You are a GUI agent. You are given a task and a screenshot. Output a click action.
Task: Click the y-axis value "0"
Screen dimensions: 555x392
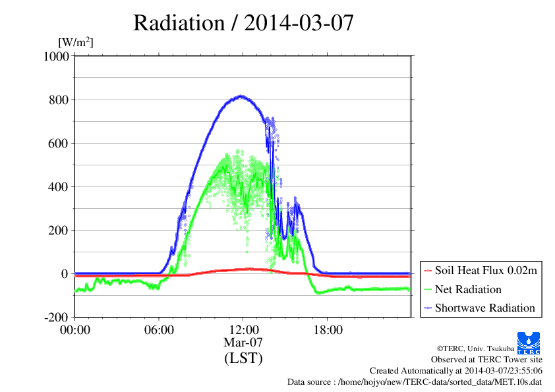[65, 274]
